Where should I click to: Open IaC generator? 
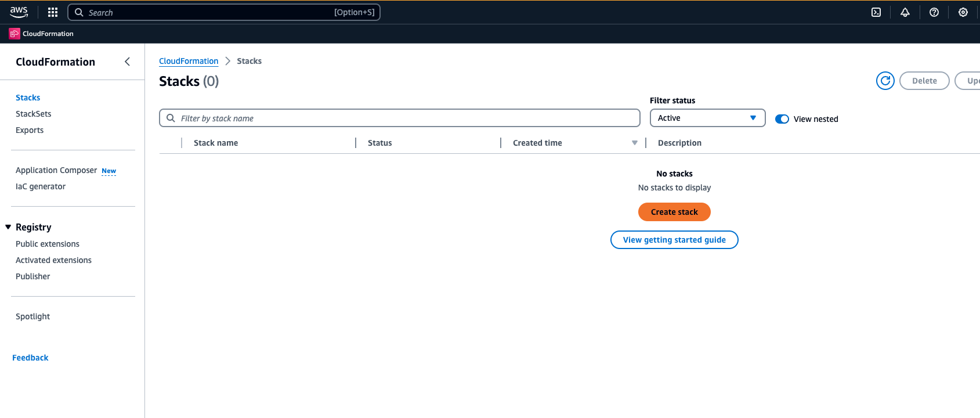41,186
